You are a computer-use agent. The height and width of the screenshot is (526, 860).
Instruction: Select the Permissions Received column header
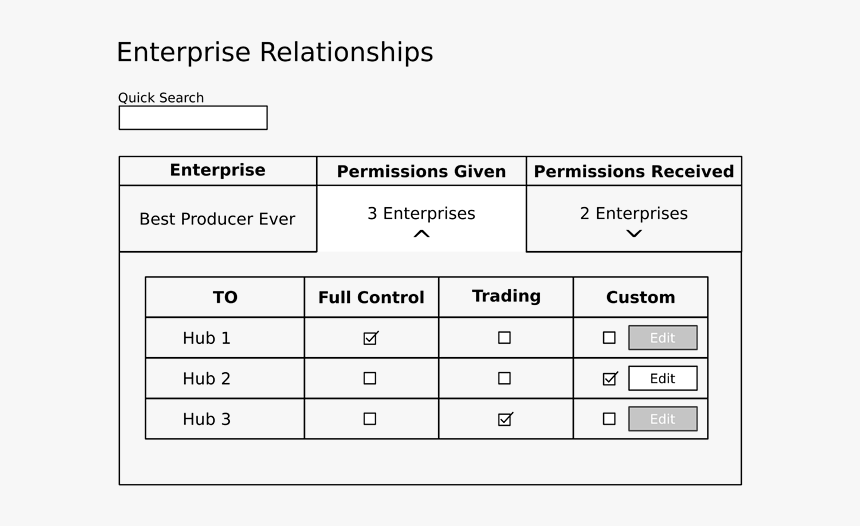[x=633, y=171]
